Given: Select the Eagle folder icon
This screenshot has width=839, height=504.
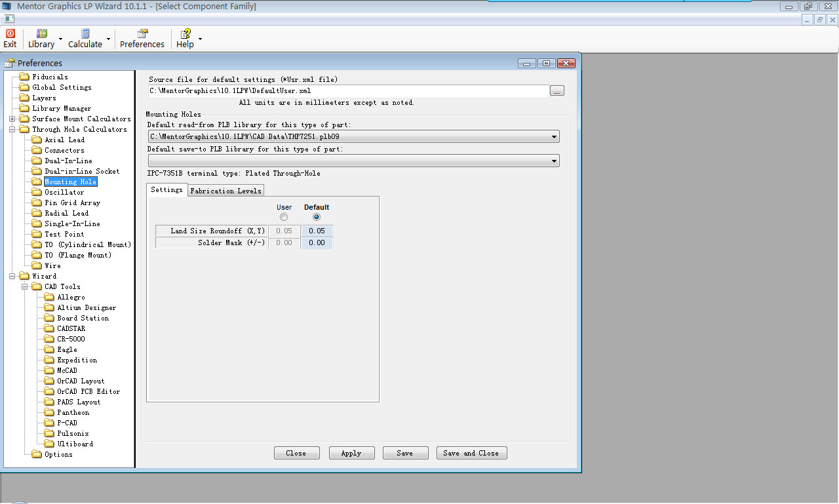Looking at the screenshot, I should 49,349.
